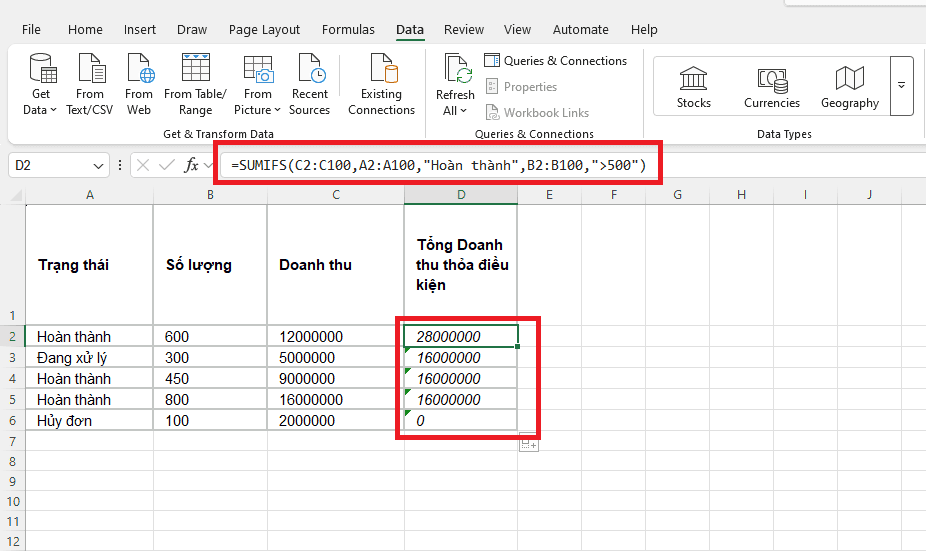Select column A header
Viewport: 926px width, 551px height.
(x=90, y=195)
